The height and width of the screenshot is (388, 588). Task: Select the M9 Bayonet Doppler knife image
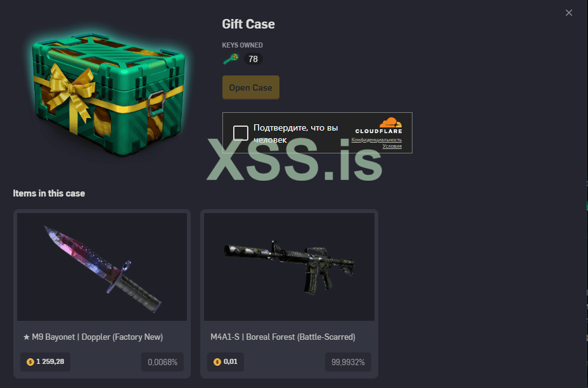point(102,267)
